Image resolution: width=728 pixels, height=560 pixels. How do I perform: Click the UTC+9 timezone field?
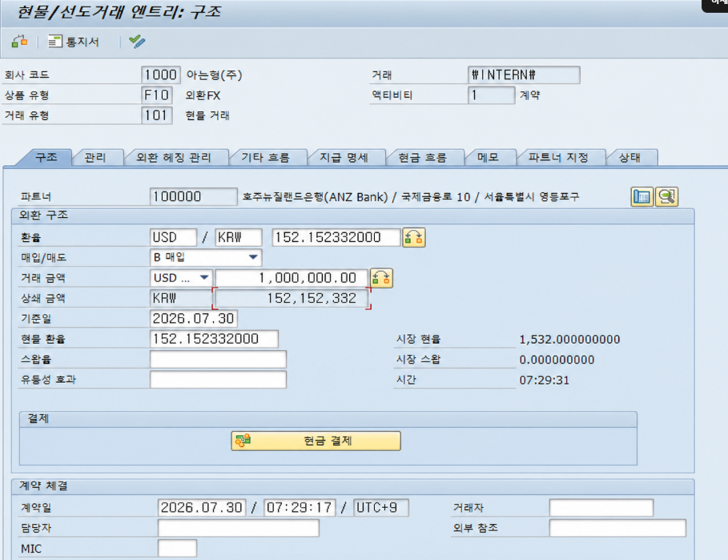coord(381,508)
